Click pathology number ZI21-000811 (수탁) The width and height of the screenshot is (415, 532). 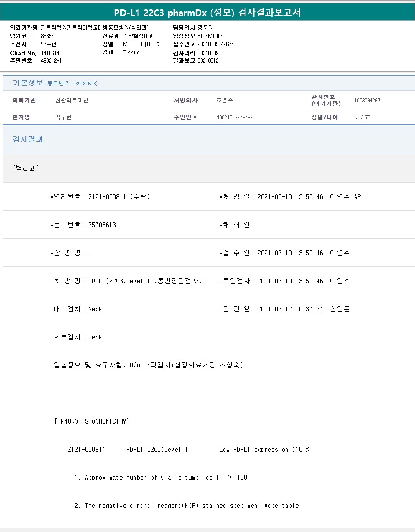[119, 197]
